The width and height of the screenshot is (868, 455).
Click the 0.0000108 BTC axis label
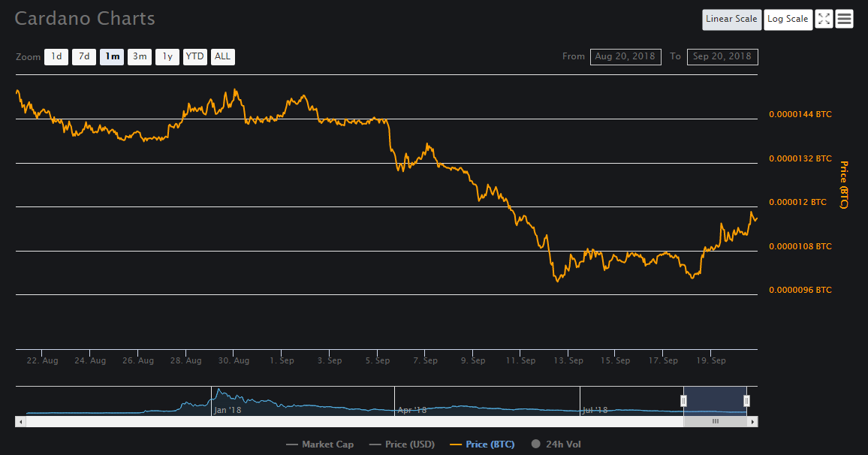(800, 247)
